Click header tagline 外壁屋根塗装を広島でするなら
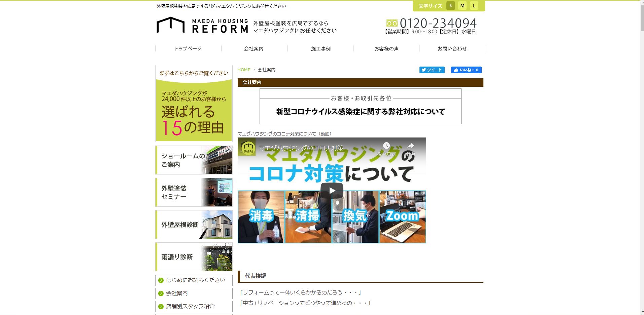The width and height of the screenshot is (644, 315). [x=291, y=23]
